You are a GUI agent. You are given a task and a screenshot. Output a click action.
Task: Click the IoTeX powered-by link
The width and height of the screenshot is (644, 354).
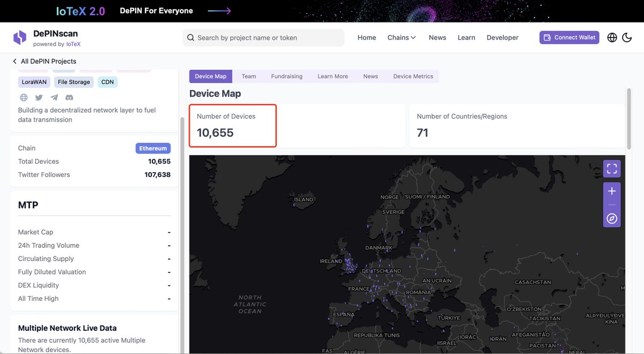74,45
